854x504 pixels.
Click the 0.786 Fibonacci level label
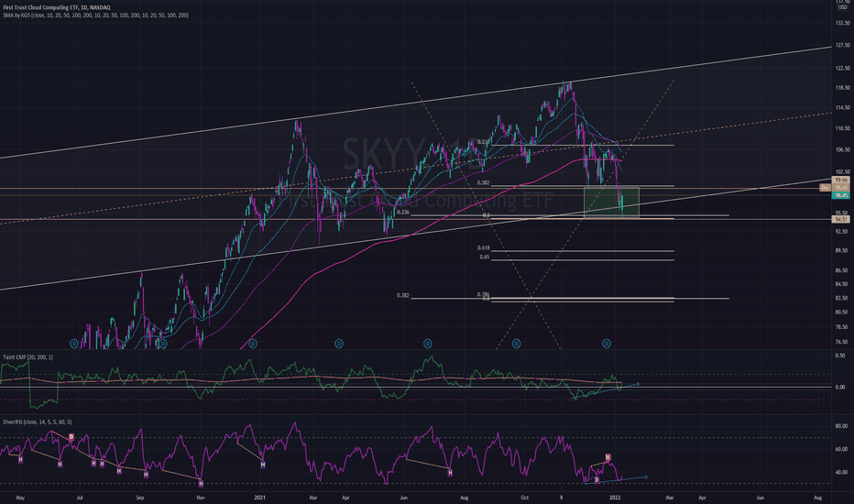(x=484, y=294)
